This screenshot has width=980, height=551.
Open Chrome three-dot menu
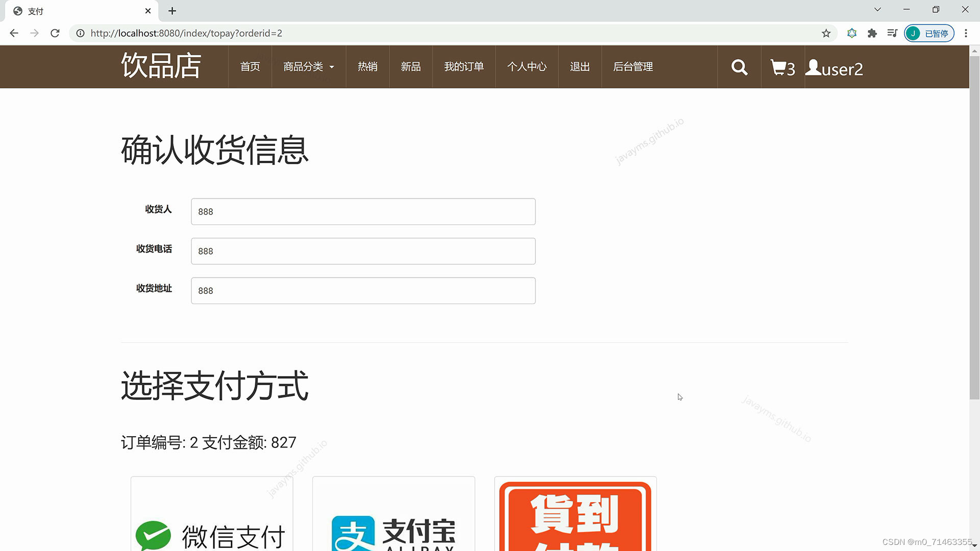coord(966,33)
